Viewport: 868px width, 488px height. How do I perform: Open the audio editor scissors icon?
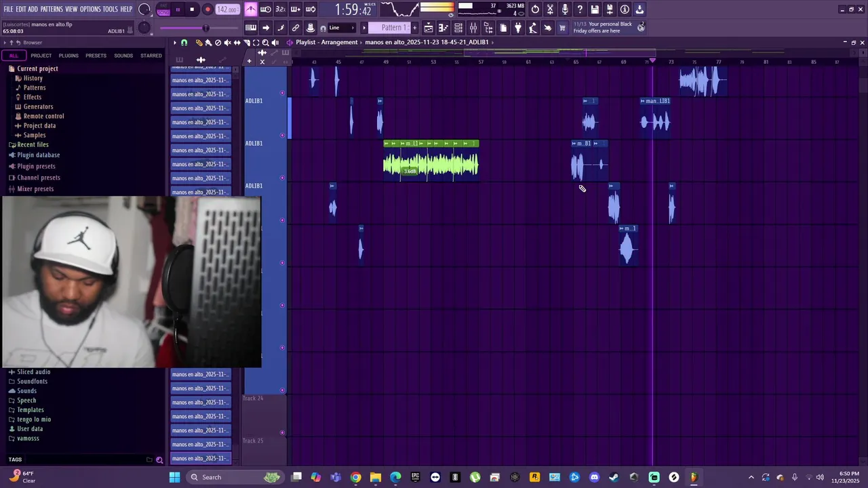tap(550, 9)
